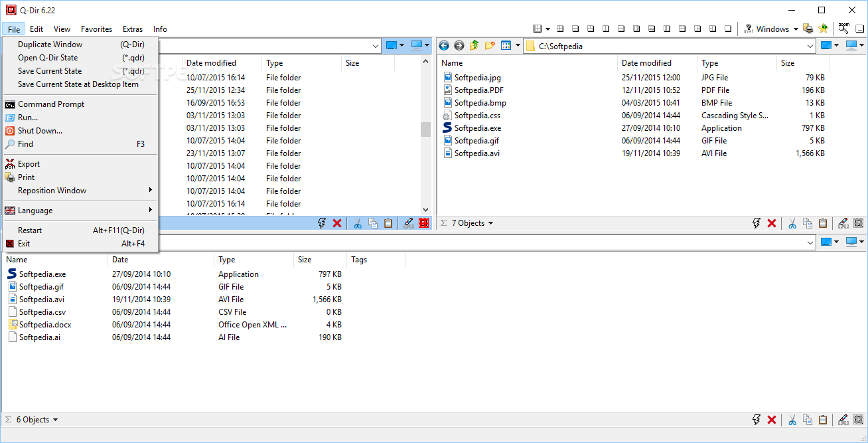Click the red selection icon in the top-left pane's status bar
The image size is (868, 443).
point(423,223)
